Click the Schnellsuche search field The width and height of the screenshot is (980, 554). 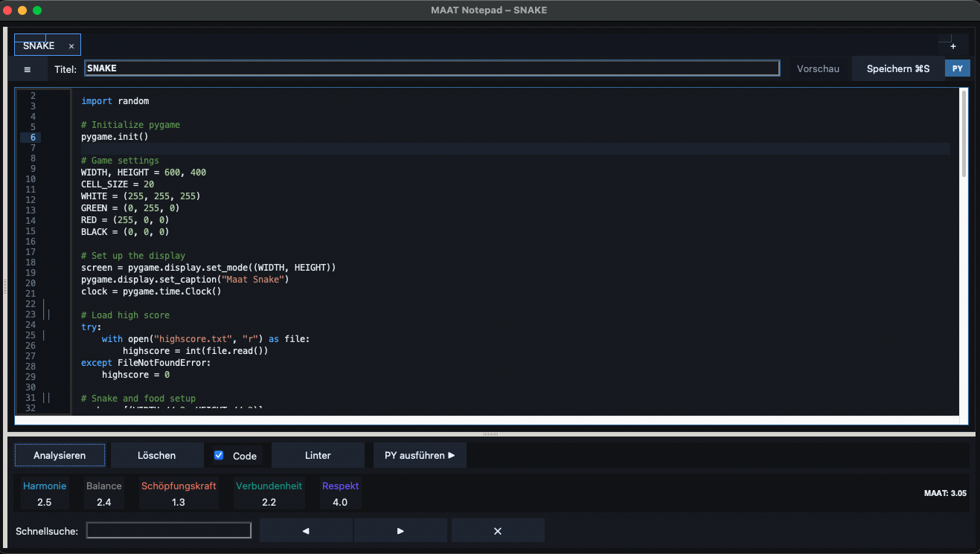(169, 531)
